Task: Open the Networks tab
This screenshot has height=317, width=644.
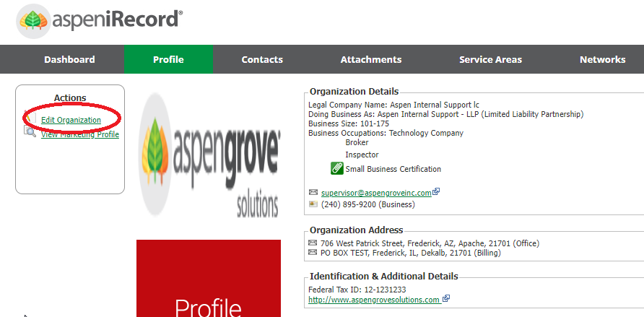Action: [603, 59]
